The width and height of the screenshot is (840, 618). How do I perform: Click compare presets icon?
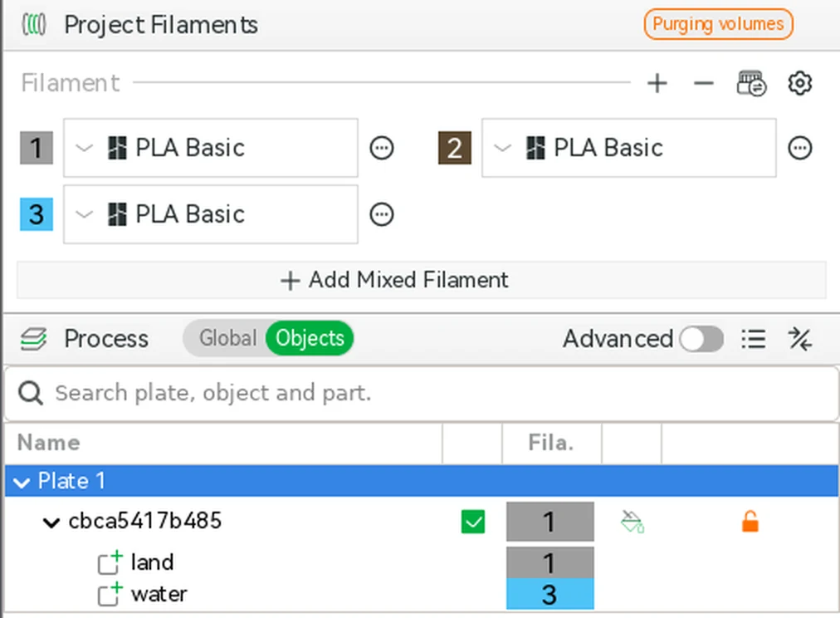(x=800, y=339)
